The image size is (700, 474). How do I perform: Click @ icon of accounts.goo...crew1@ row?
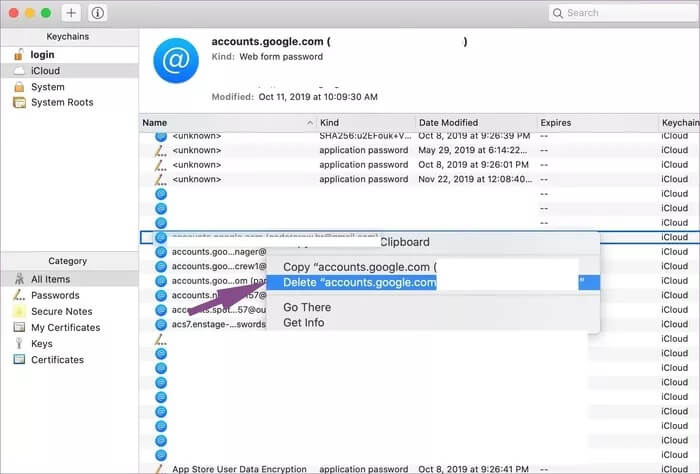(x=161, y=266)
